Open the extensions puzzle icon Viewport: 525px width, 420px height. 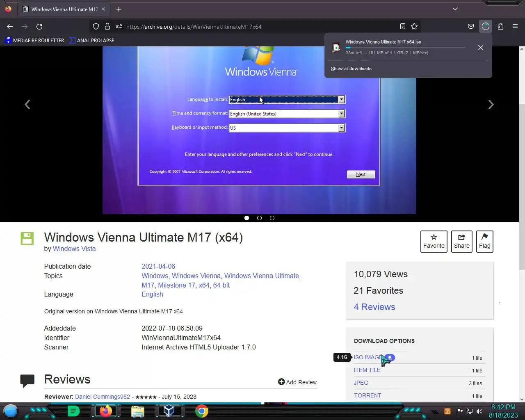(x=500, y=27)
